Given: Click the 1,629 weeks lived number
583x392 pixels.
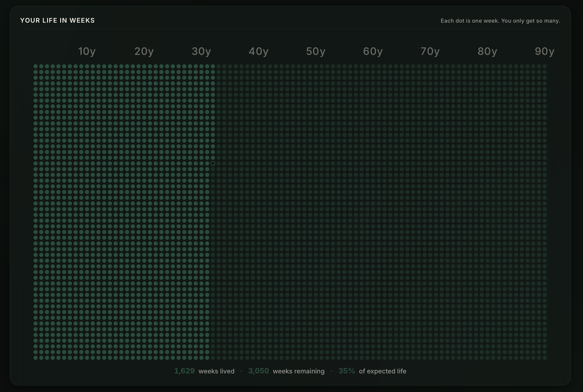Looking at the screenshot, I should (185, 371).
